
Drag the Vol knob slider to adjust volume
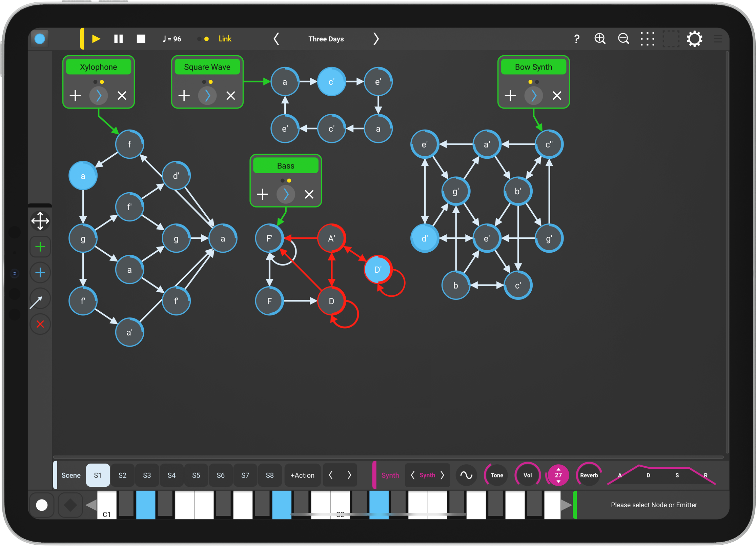(x=527, y=476)
